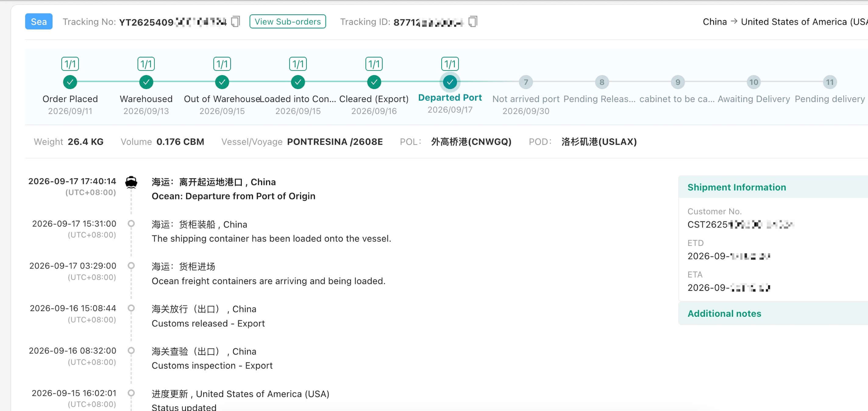Click the volume value 0.176 CBM
Screen dimensions: 868x411
pos(180,142)
